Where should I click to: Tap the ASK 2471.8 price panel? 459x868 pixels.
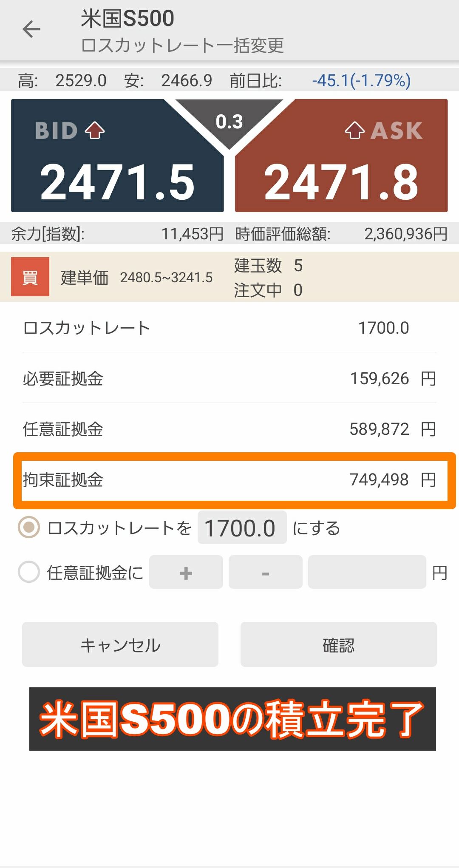[341, 156]
